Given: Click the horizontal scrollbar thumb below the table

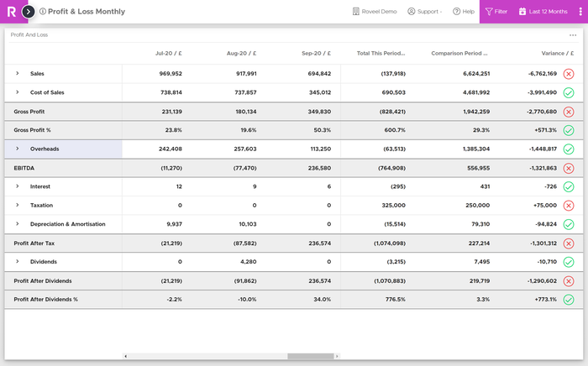Looking at the screenshot, I should click(x=311, y=356).
